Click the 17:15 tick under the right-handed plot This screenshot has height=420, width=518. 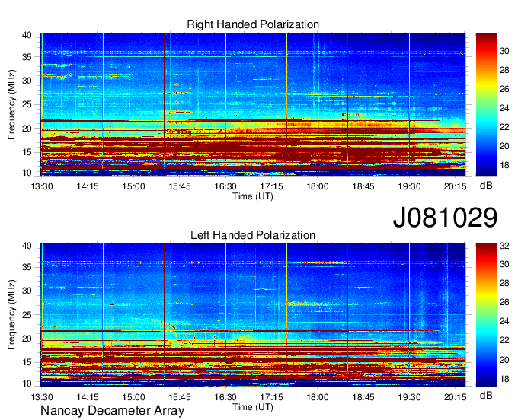click(271, 186)
